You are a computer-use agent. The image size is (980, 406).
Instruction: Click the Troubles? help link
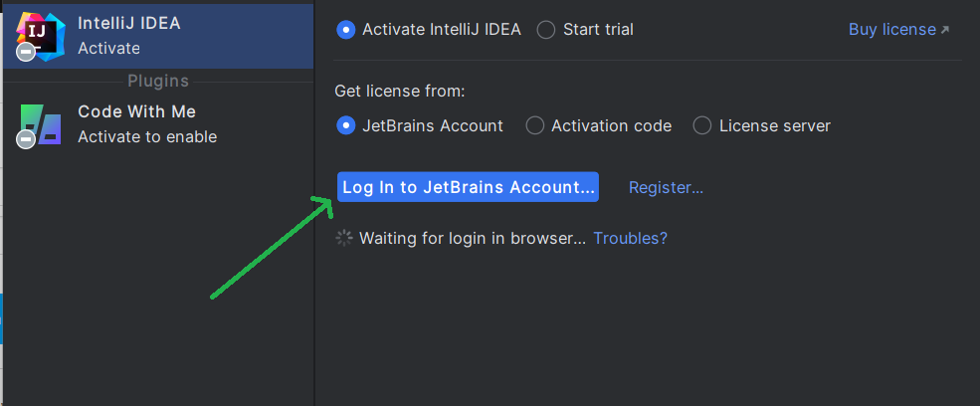click(630, 238)
